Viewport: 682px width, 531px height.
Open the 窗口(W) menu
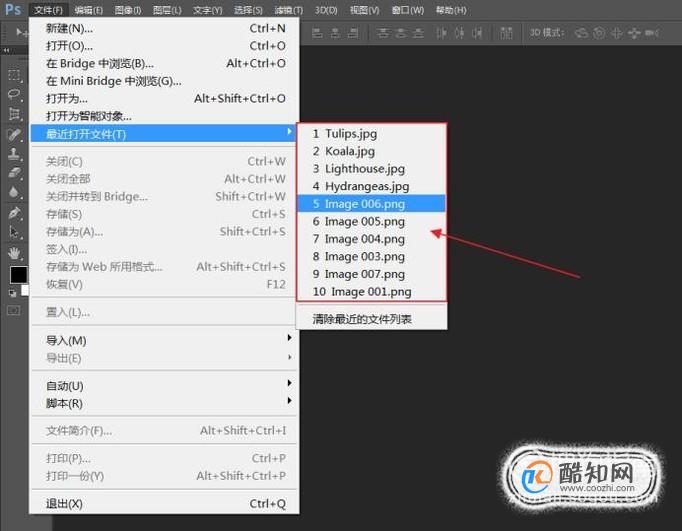click(408, 10)
